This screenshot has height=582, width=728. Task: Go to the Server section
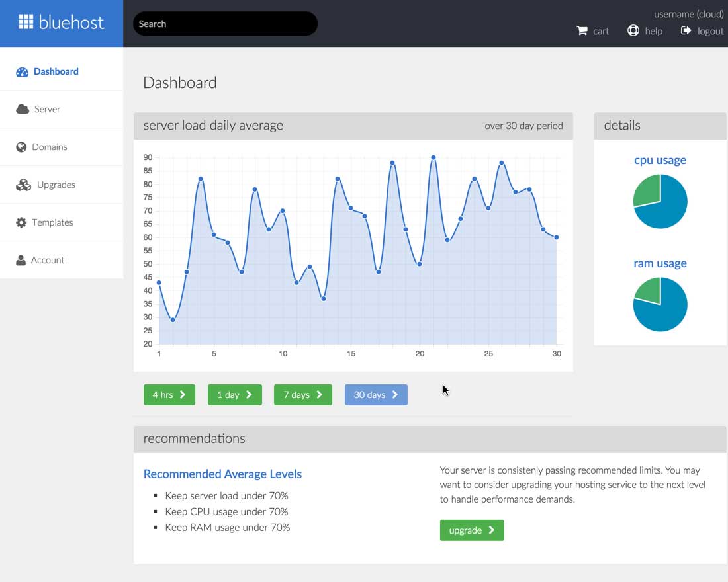point(62,110)
